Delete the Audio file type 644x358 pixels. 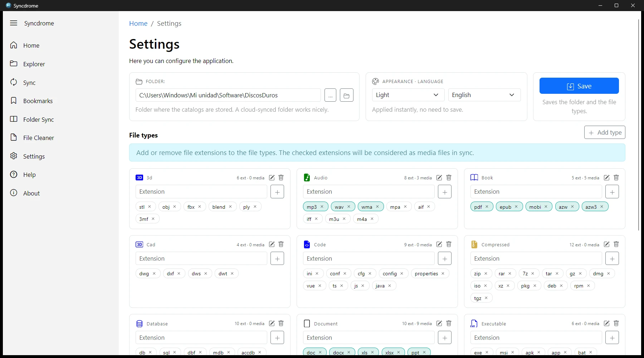point(449,178)
